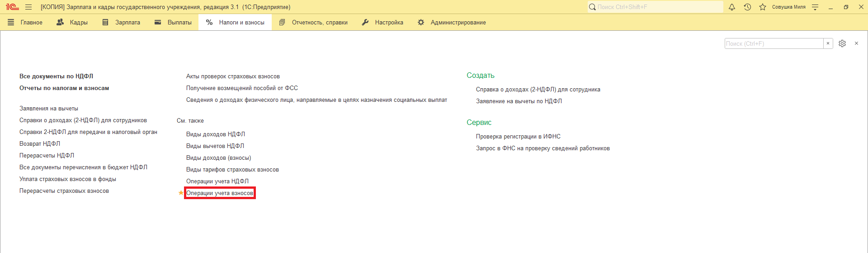Open Возврат НДФЛ
868x253 pixels.
pos(40,143)
